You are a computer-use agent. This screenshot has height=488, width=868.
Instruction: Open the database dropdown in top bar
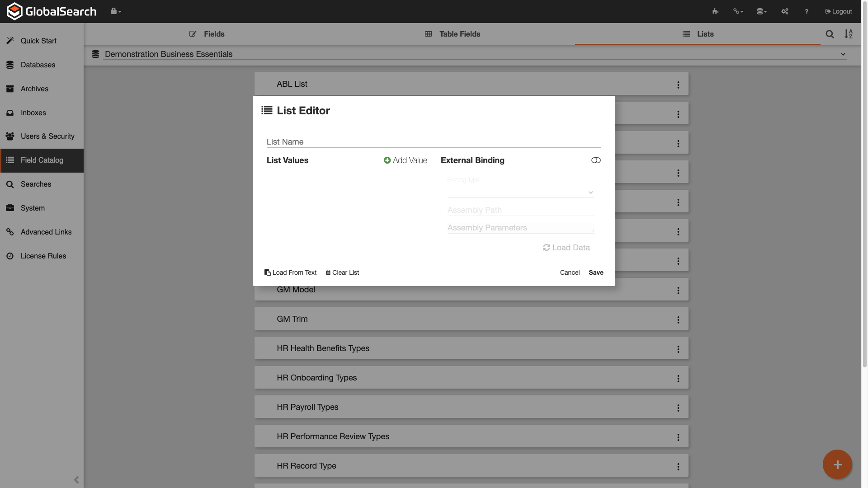[x=762, y=11]
